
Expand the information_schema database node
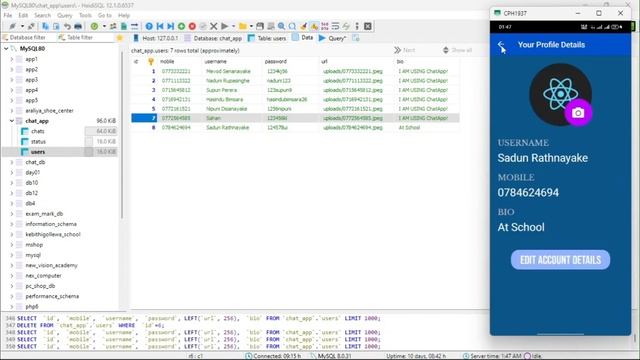point(12,224)
